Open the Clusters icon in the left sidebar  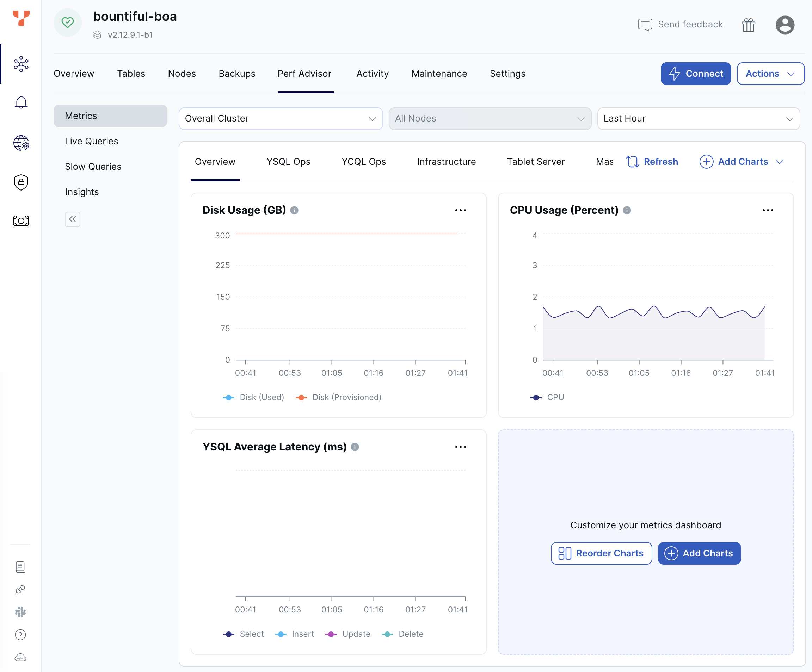click(21, 65)
